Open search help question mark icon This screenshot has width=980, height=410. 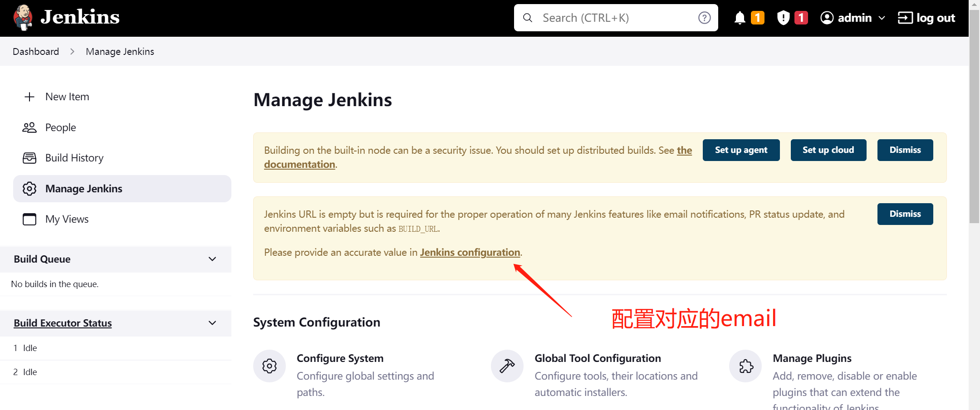point(704,18)
